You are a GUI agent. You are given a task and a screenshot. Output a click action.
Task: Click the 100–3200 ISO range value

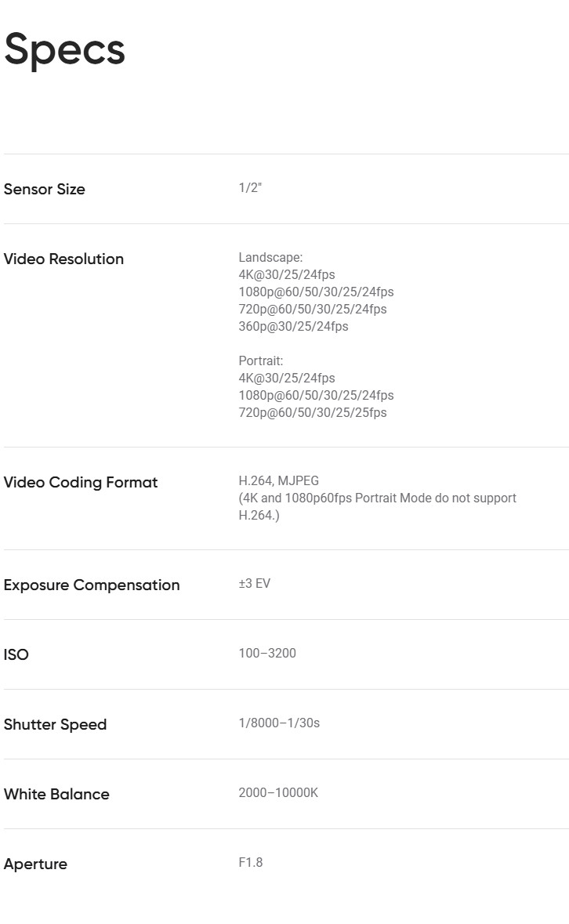point(267,653)
